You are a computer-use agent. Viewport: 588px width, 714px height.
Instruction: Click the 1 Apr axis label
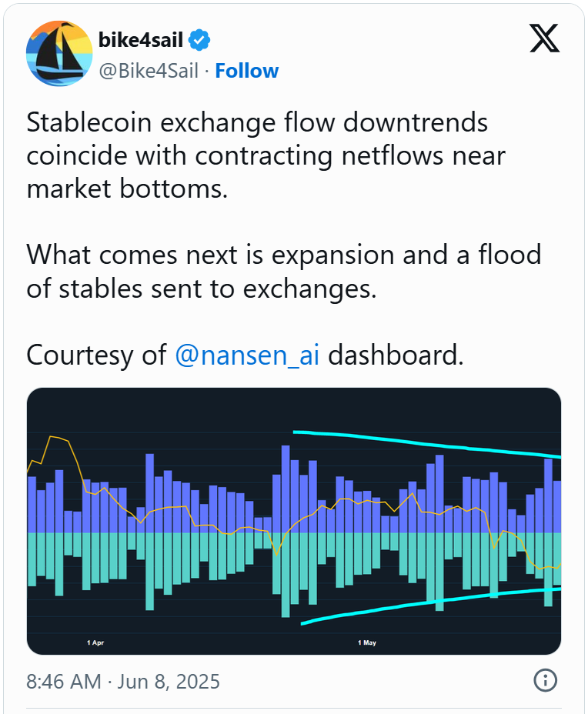pos(95,642)
